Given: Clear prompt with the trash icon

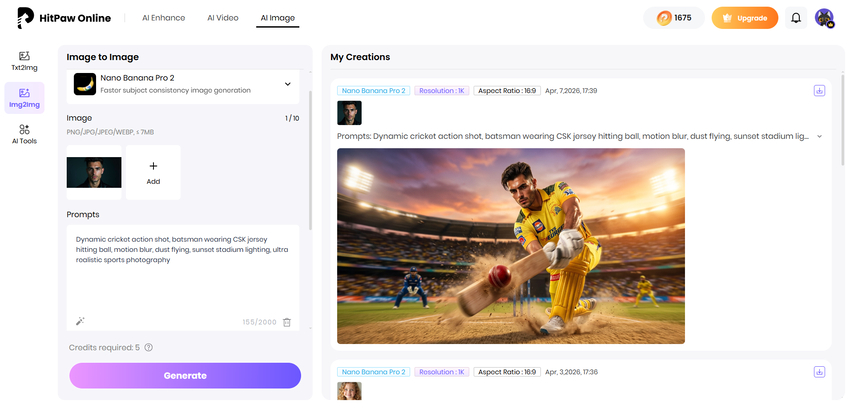Looking at the screenshot, I should [287, 322].
